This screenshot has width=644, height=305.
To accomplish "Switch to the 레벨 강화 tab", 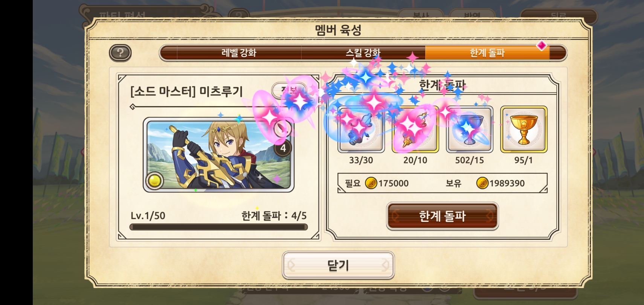I will coord(239,53).
